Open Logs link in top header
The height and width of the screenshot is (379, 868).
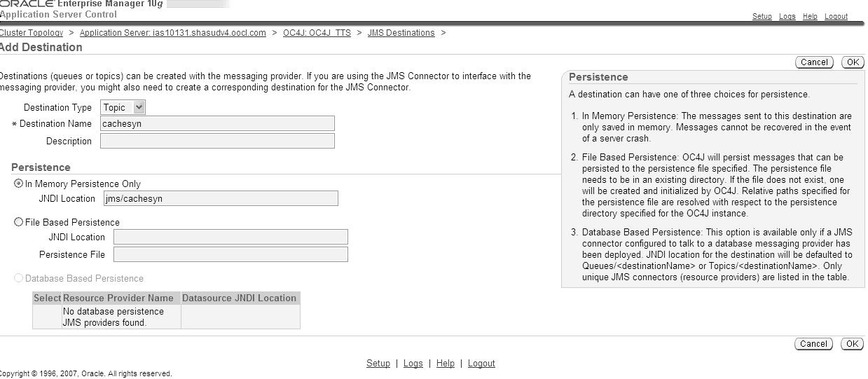pyautogui.click(x=787, y=16)
